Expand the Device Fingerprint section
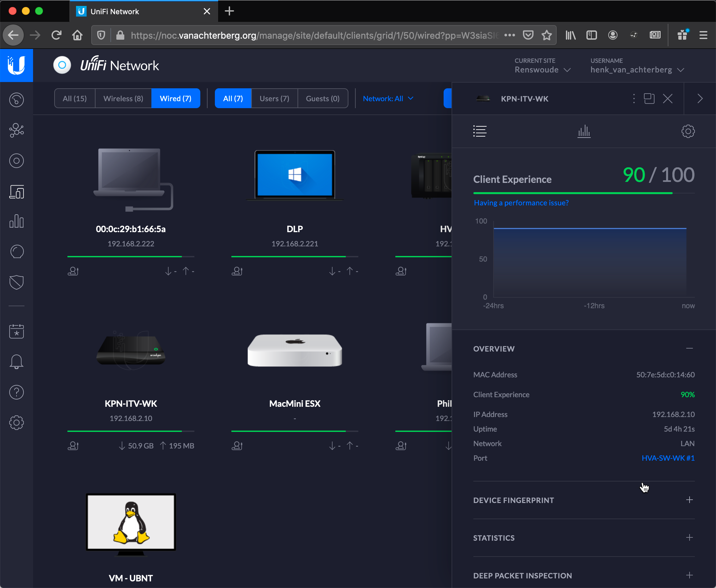Screen dimensions: 716x588 point(690,500)
